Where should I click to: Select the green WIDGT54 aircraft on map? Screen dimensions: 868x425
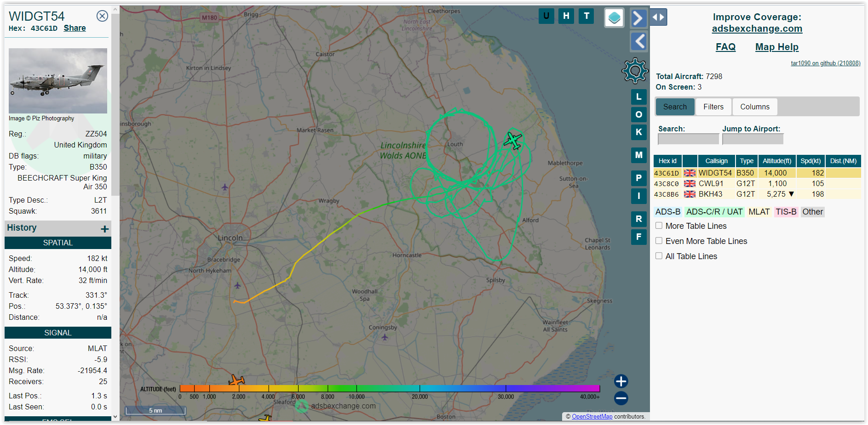pos(512,140)
